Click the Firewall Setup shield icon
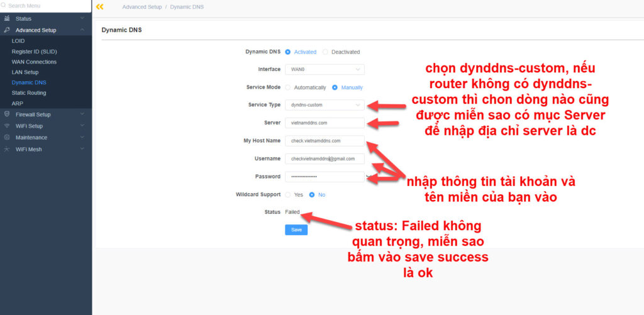The height and width of the screenshot is (315, 644). (7, 114)
